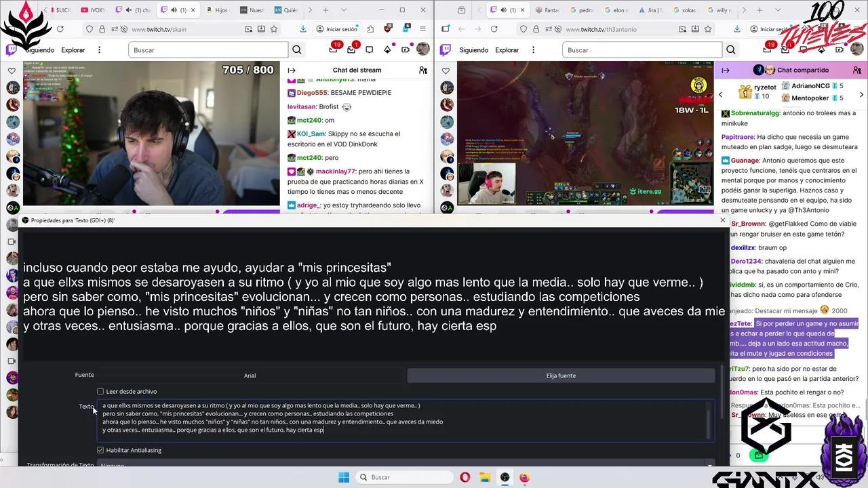
Task: Open community users icon in skain chat
Action: click(423, 70)
